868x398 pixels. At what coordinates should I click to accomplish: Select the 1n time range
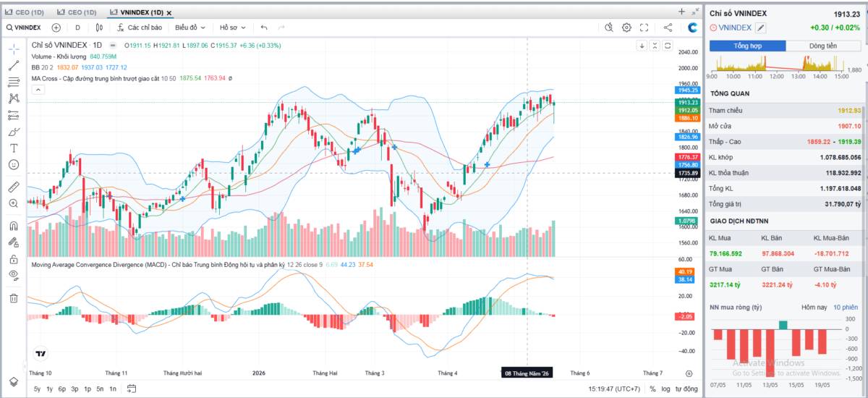(113, 389)
